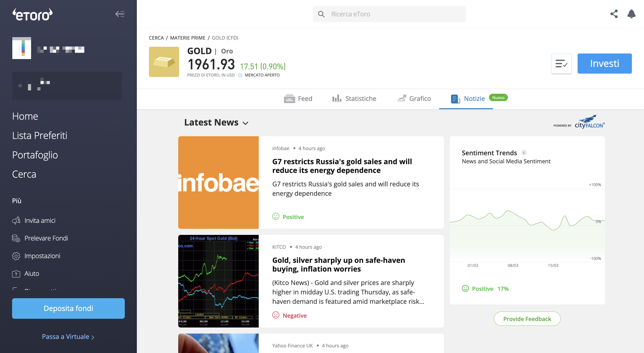Open Aiuto label
644x353 pixels.
32,273
